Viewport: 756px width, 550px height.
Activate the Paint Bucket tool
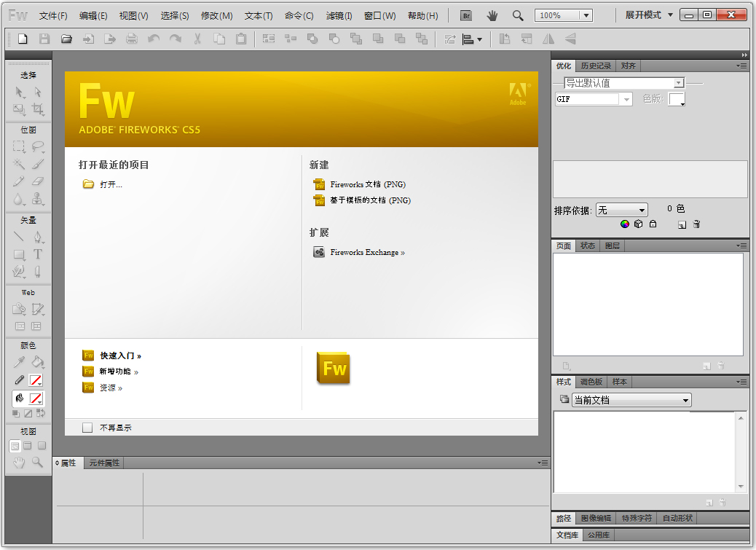(37, 362)
